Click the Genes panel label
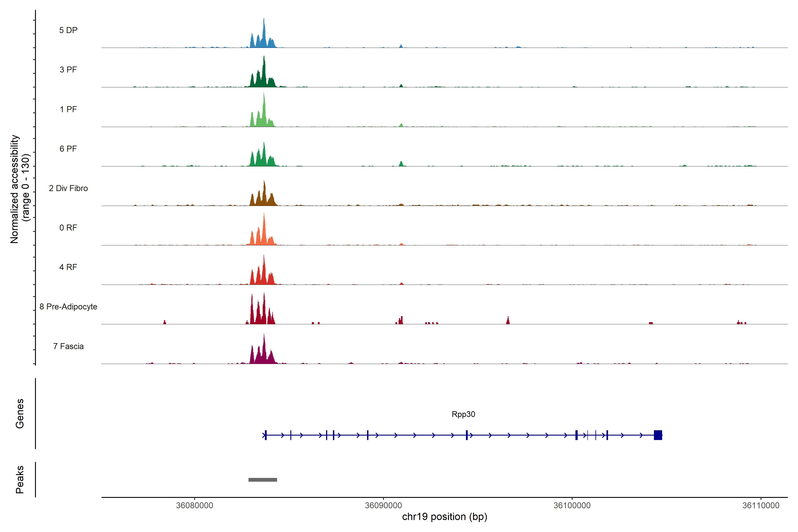The width and height of the screenshot is (798, 532). [x=20, y=414]
